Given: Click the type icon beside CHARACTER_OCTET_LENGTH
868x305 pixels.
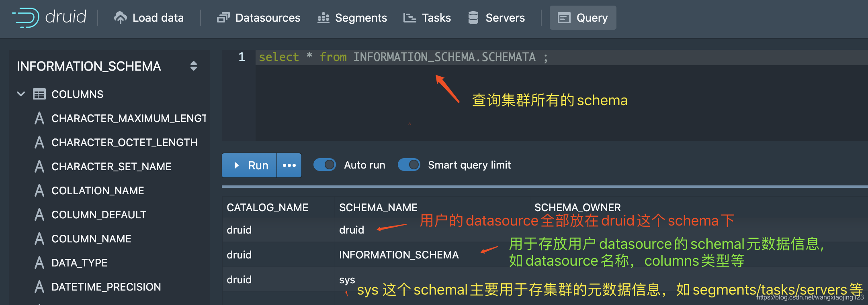Looking at the screenshot, I should 39,142.
